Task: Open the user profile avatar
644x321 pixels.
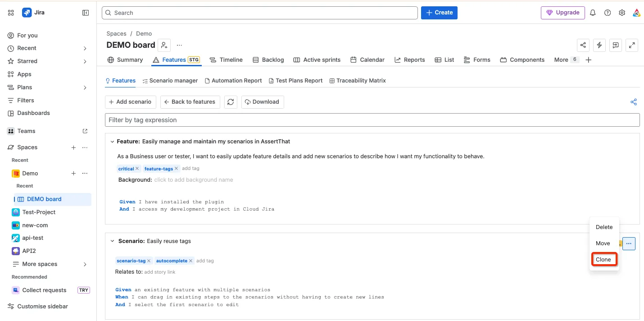Action: [x=636, y=13]
